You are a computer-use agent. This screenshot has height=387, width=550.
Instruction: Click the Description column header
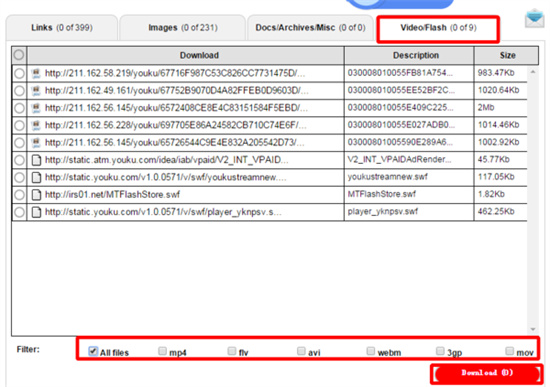click(x=409, y=55)
